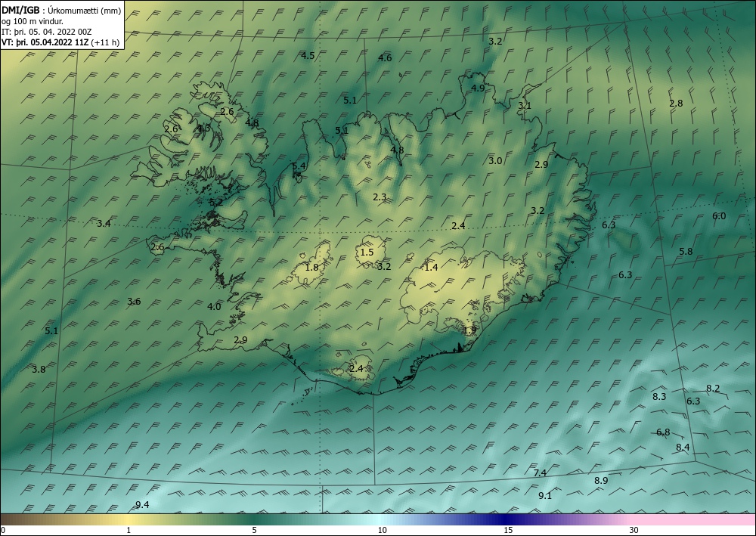Image resolution: width=756 pixels, height=536 pixels.
Task: Select the 1.4 value on the large glacier
Action: point(431,267)
